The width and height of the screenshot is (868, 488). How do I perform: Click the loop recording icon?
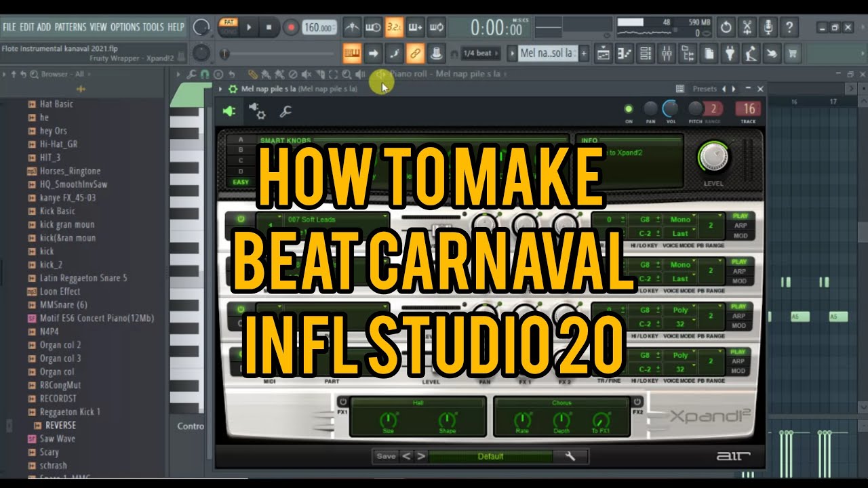pos(437,28)
